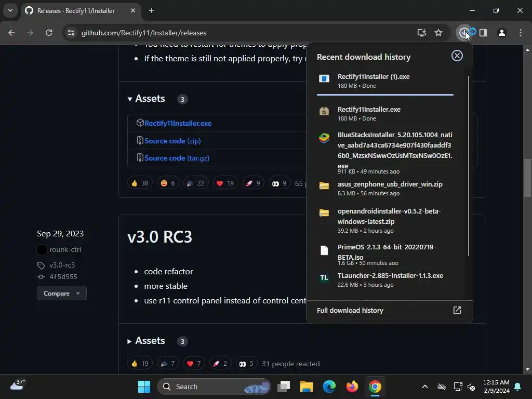Open the tab search dropdown arrow
The width and height of the screenshot is (532, 399).
point(10,10)
